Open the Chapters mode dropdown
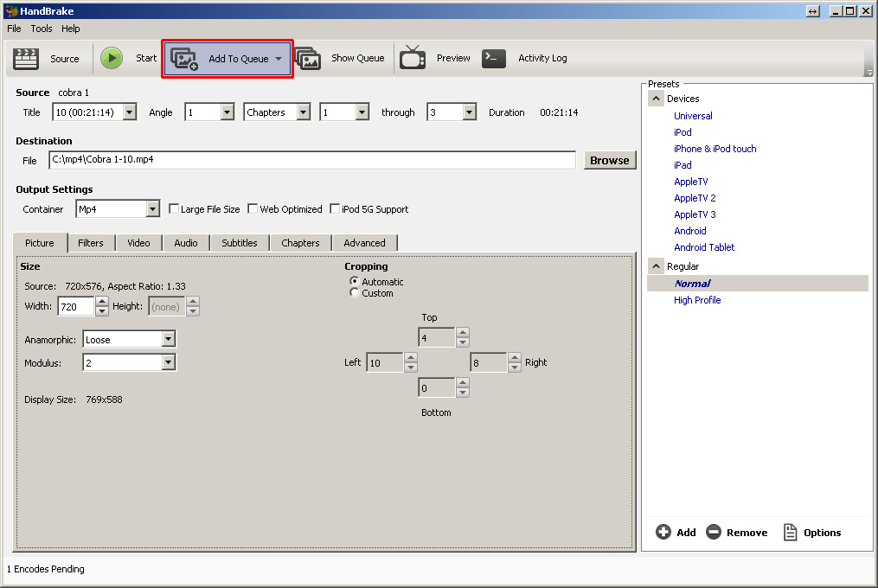 click(303, 112)
